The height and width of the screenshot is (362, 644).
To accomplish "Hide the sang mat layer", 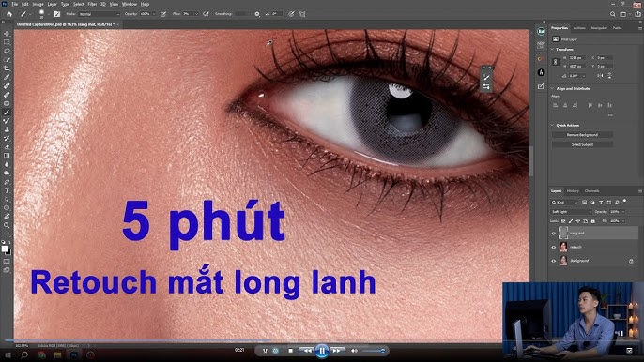I will (x=553, y=234).
